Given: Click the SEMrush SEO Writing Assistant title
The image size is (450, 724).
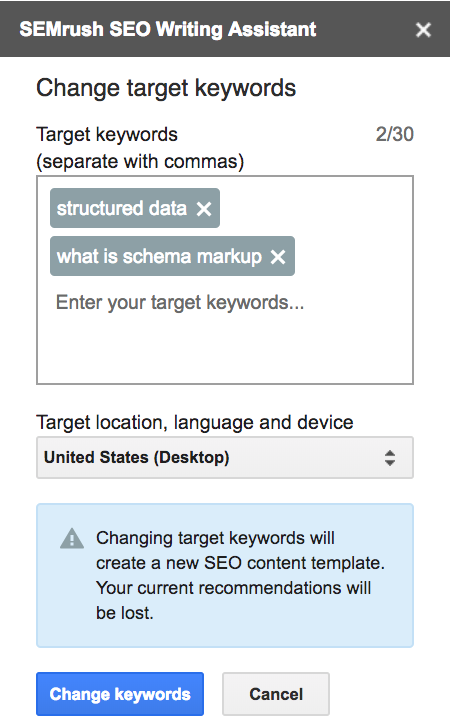Looking at the screenshot, I should (x=168, y=30).
